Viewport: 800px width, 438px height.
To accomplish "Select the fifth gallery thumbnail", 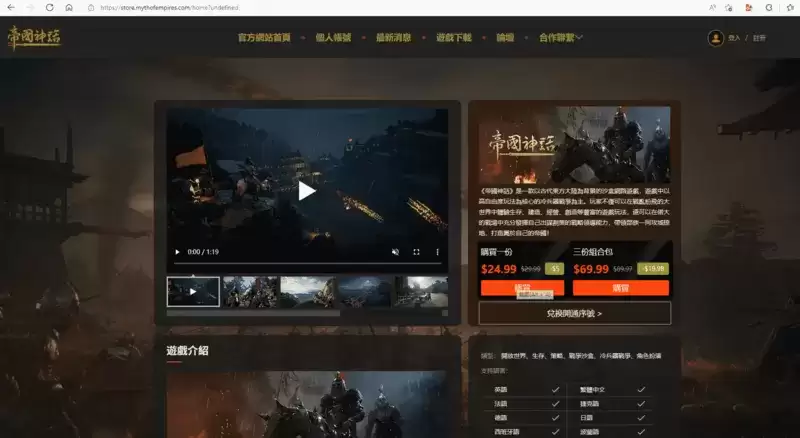I will (x=421, y=291).
